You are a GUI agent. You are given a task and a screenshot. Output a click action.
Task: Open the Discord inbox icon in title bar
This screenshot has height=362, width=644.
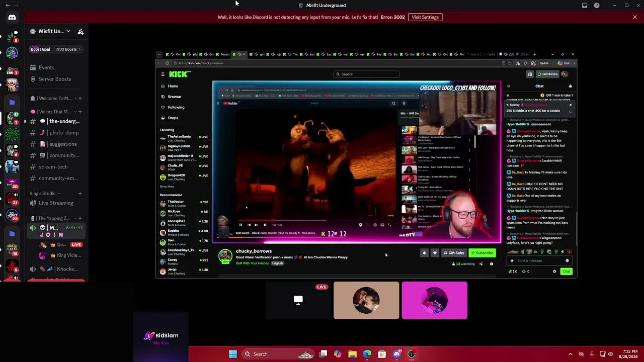pyautogui.click(x=585, y=6)
